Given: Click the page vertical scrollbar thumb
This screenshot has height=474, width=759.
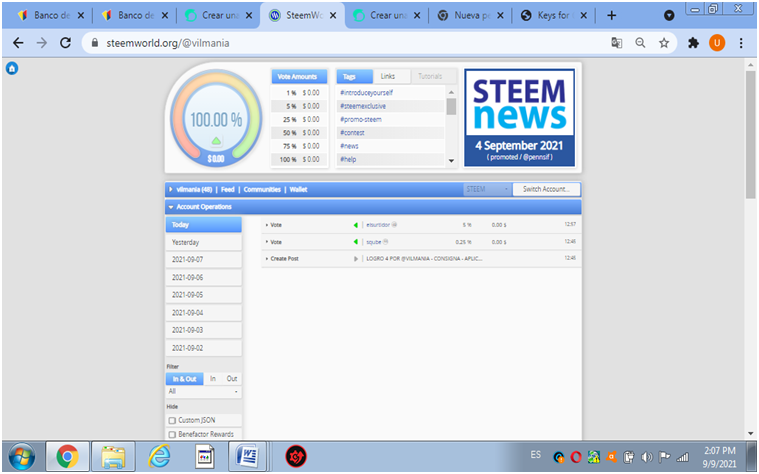Looking at the screenshot, I should pyautogui.click(x=750, y=135).
